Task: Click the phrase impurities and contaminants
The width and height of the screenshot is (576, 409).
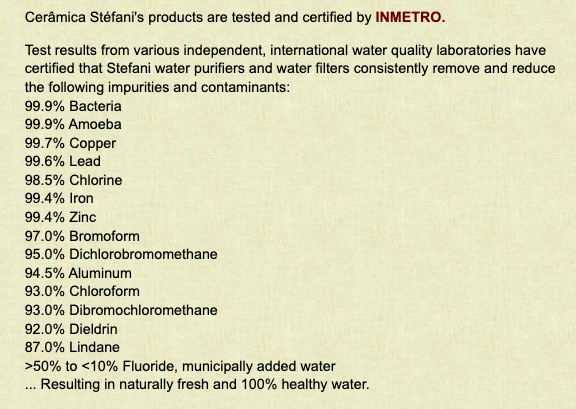Action: (x=199, y=88)
